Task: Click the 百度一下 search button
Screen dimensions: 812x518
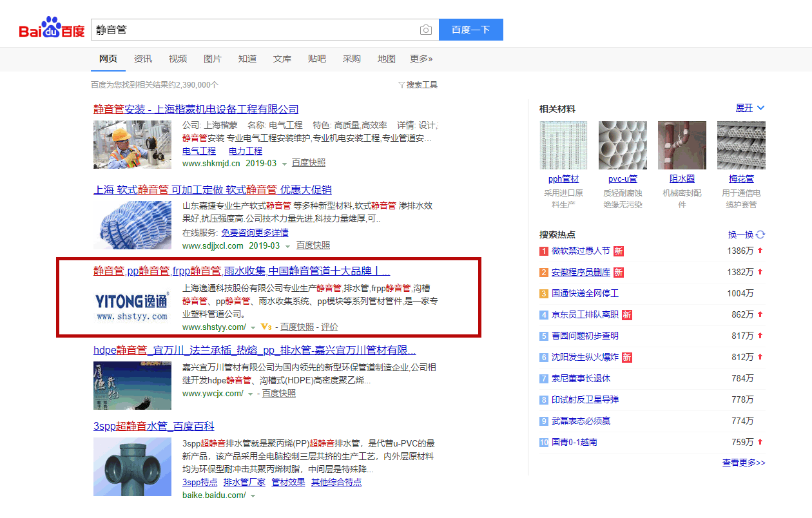Action: (x=471, y=30)
